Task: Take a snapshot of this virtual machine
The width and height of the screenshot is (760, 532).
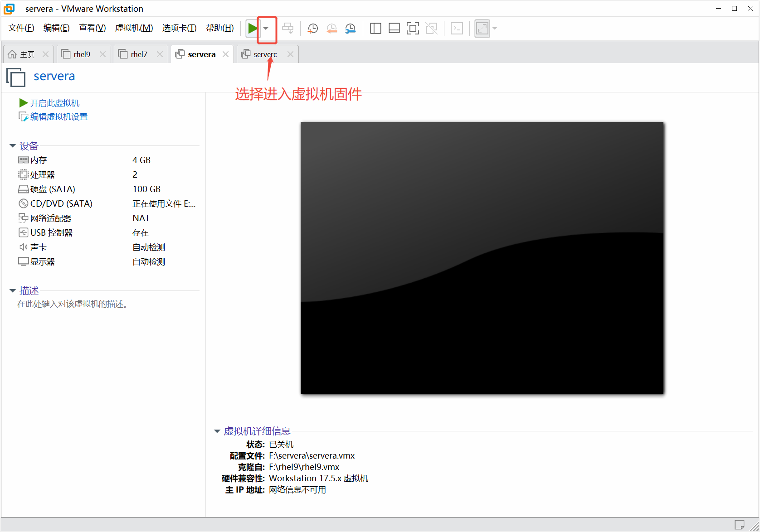Action: 312,29
